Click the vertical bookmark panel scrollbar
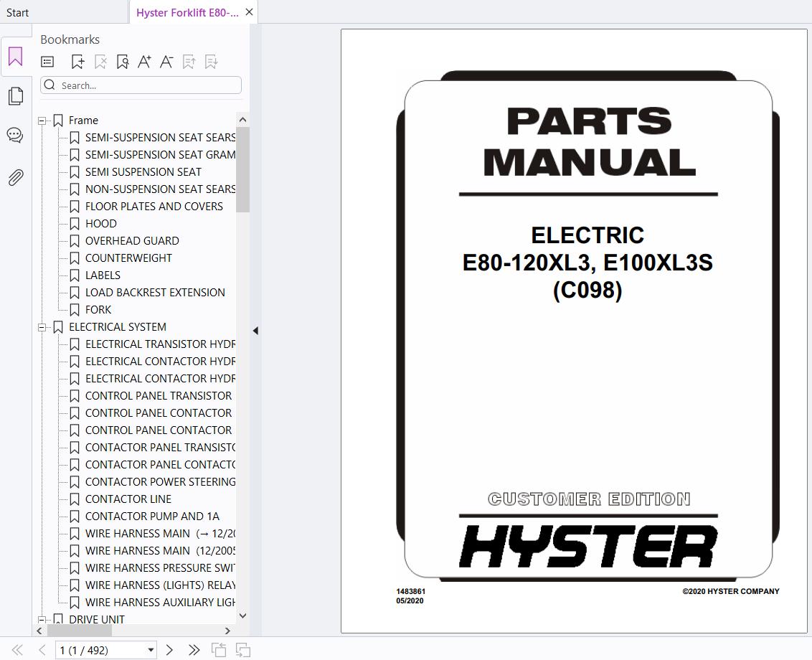The height and width of the screenshot is (660, 812). [x=242, y=165]
